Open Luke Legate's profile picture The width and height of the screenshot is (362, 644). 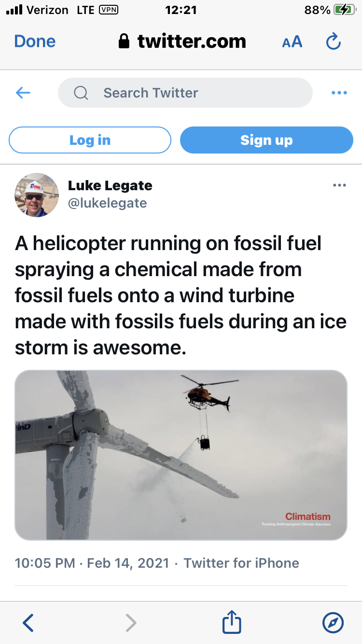pos(37,195)
